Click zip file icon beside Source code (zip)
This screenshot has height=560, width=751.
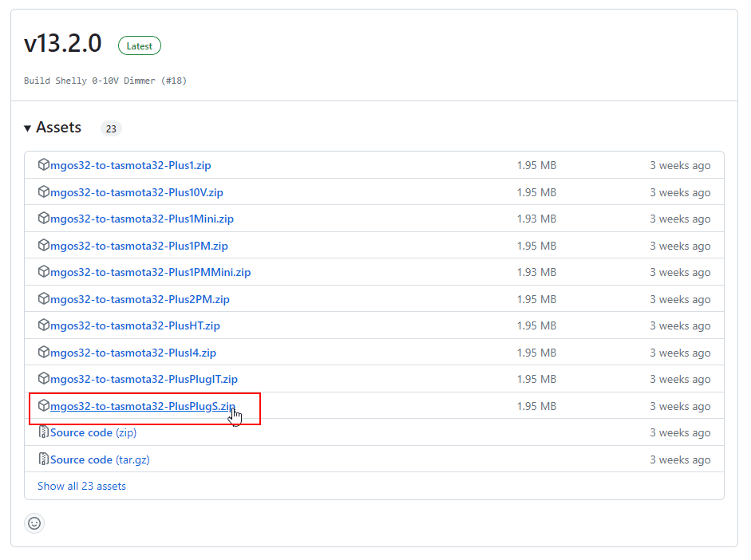44,432
